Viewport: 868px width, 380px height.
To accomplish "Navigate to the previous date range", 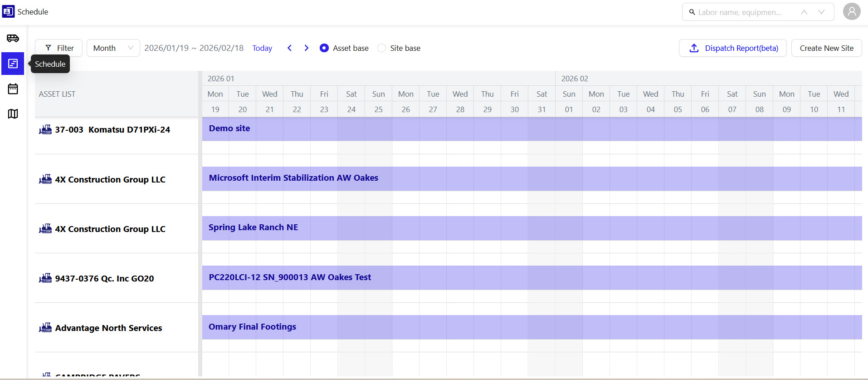I will click(289, 48).
